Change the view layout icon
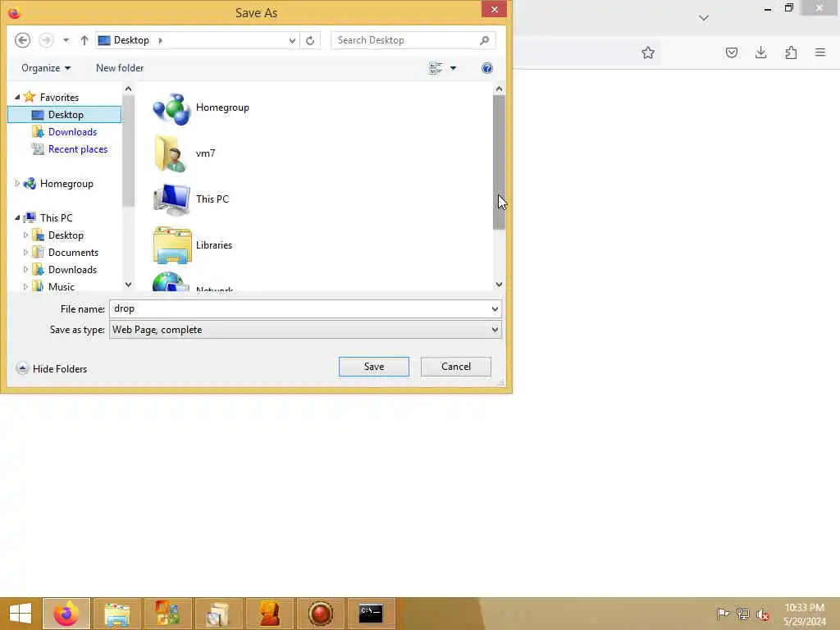The height and width of the screenshot is (630, 840). (x=436, y=68)
